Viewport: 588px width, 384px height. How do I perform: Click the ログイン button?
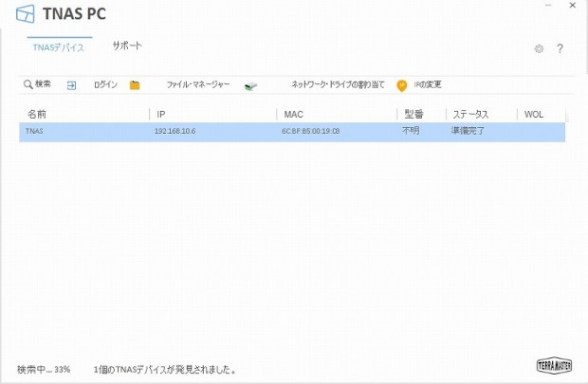tap(105, 84)
